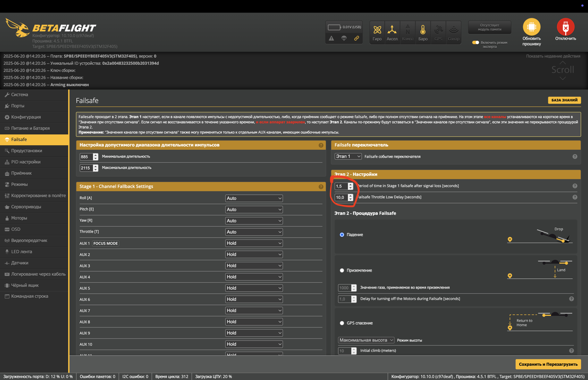
Task: Click the Sonar sensor icon
Action: pos(453,32)
